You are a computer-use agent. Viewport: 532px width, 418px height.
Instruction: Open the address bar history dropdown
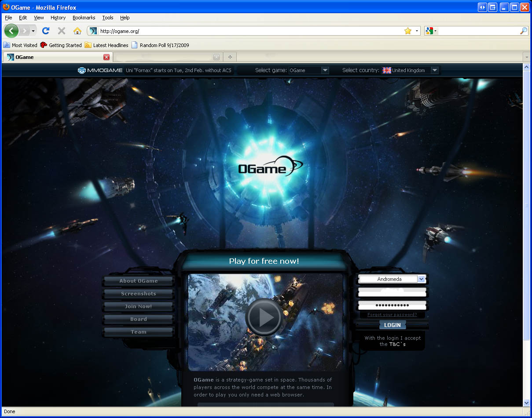[417, 31]
